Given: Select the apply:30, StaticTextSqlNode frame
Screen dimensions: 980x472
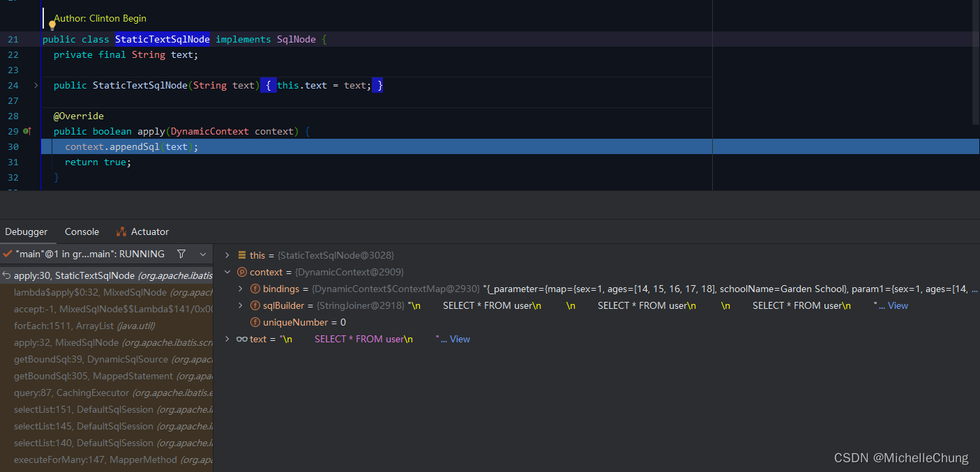Looking at the screenshot, I should pos(107,275).
